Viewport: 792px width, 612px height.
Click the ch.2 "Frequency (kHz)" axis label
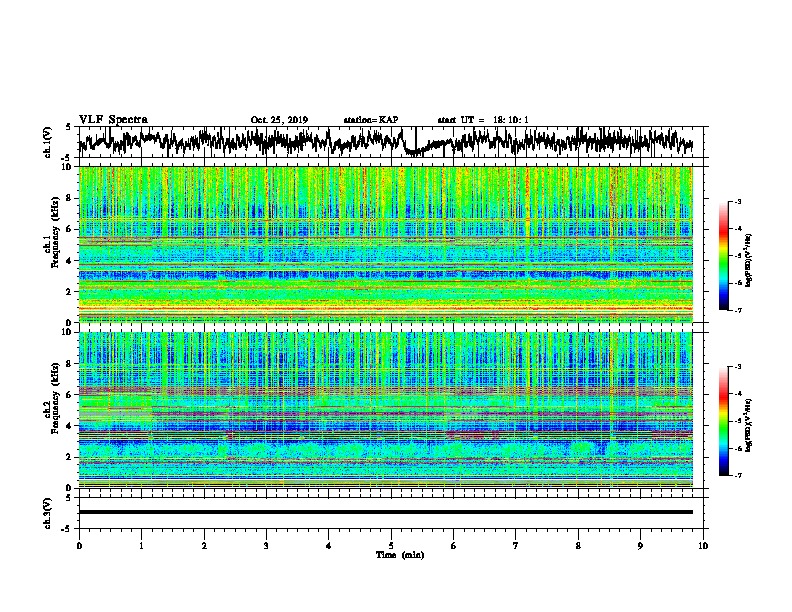56,397
